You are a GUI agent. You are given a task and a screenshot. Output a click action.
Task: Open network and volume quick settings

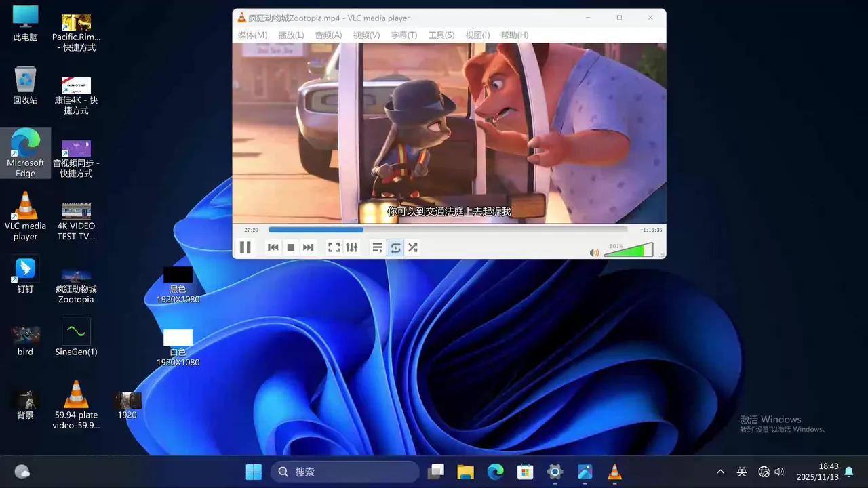click(772, 472)
